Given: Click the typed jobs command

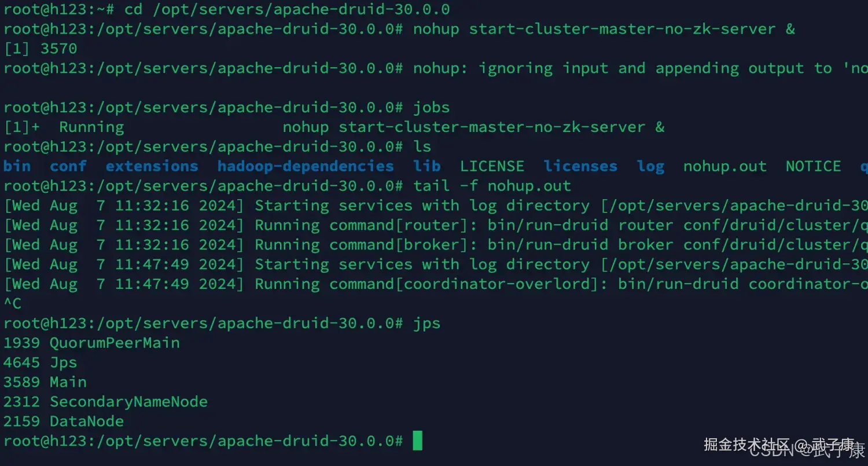Looking at the screenshot, I should click(x=431, y=107).
